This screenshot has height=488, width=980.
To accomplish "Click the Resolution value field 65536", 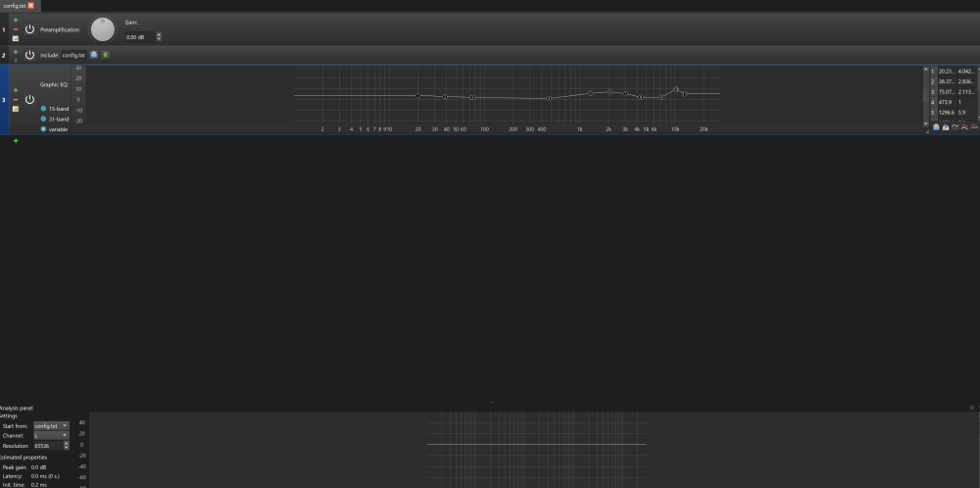I will point(48,446).
